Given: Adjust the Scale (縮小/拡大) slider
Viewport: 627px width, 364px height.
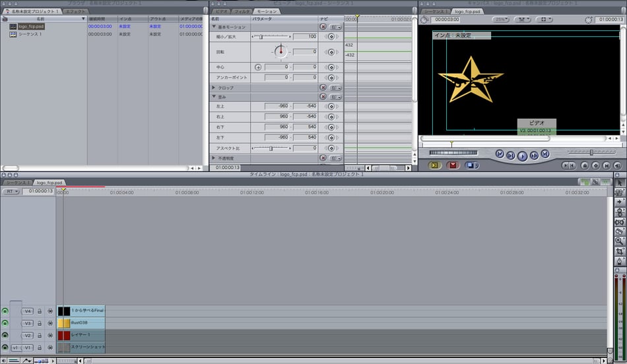Looking at the screenshot, I should click(271, 37).
